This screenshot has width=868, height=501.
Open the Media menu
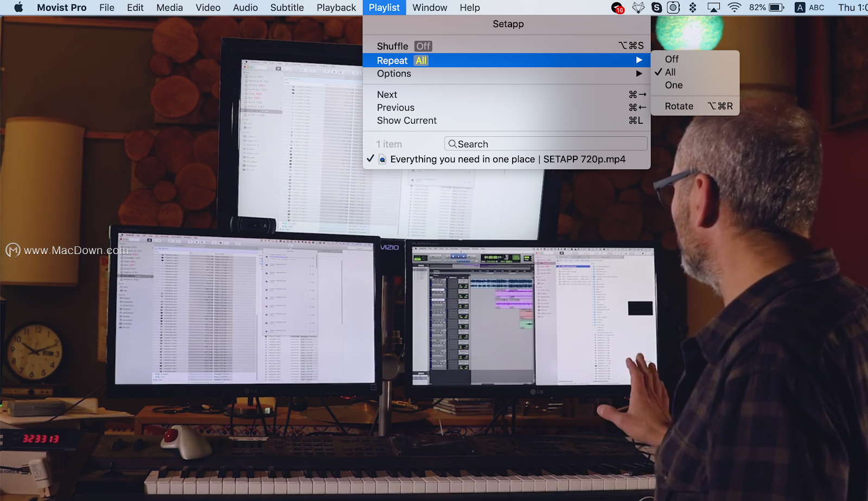[169, 8]
